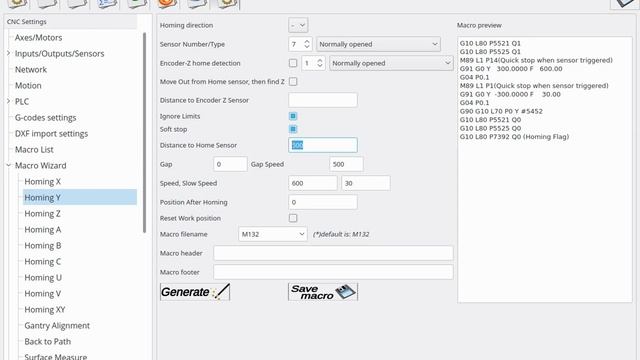The width and height of the screenshot is (640, 360).
Task: Toggle the Ignore Limits checkbox
Action: click(x=293, y=116)
